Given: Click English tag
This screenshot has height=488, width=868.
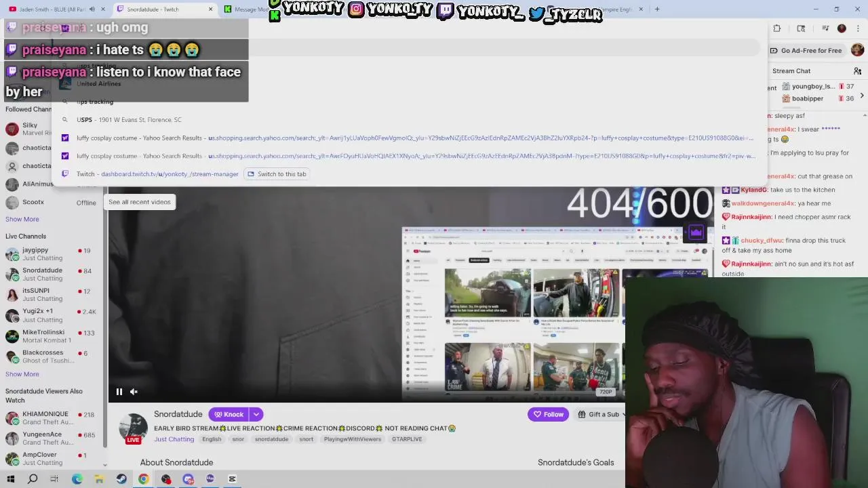Looking at the screenshot, I should coord(212,439).
